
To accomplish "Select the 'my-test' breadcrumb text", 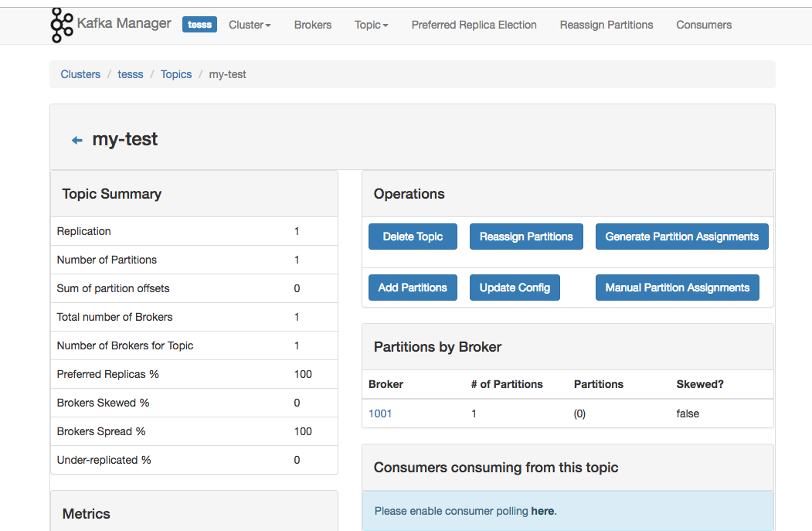I will point(227,74).
